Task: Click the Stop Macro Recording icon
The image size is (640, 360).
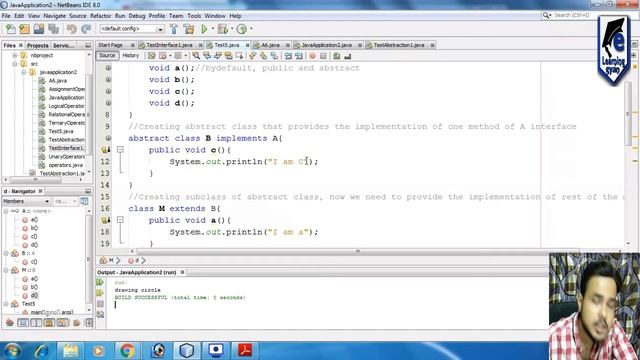Action: click(x=323, y=56)
